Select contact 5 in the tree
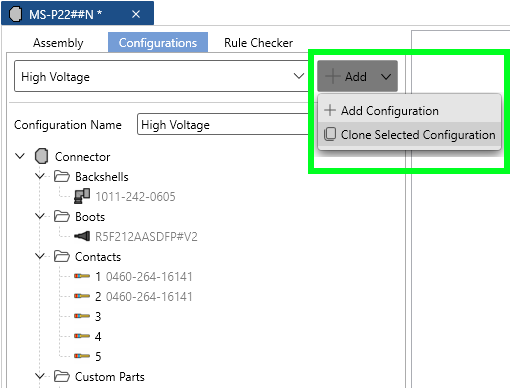 tap(98, 356)
